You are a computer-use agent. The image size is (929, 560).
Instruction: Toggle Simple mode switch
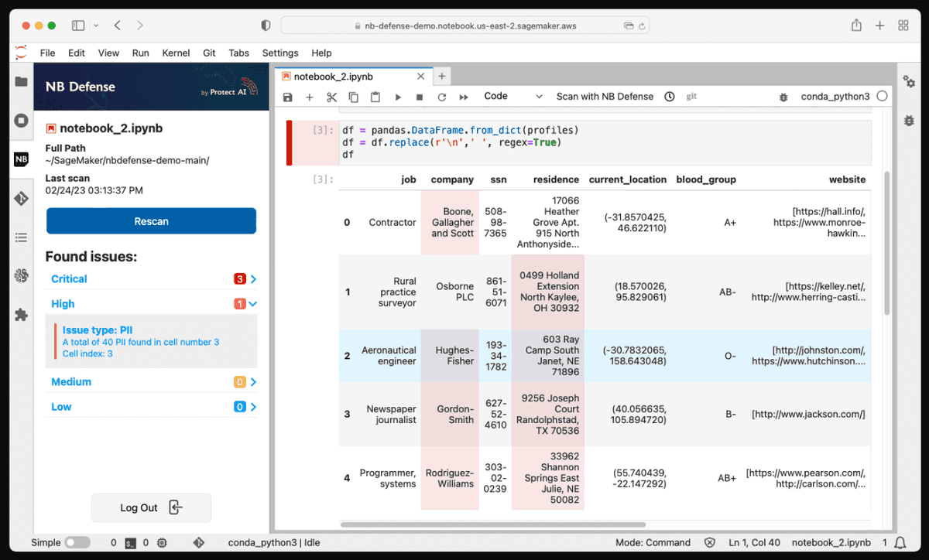(x=77, y=543)
